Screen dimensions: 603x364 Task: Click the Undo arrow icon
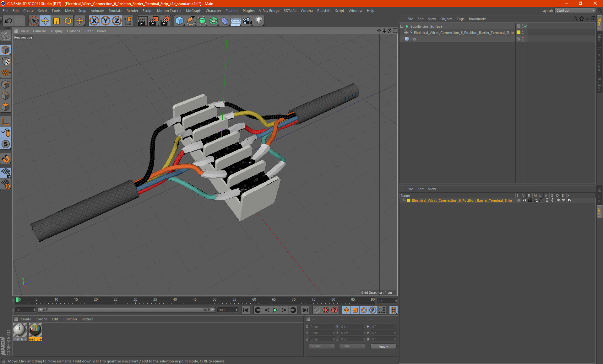click(x=8, y=21)
